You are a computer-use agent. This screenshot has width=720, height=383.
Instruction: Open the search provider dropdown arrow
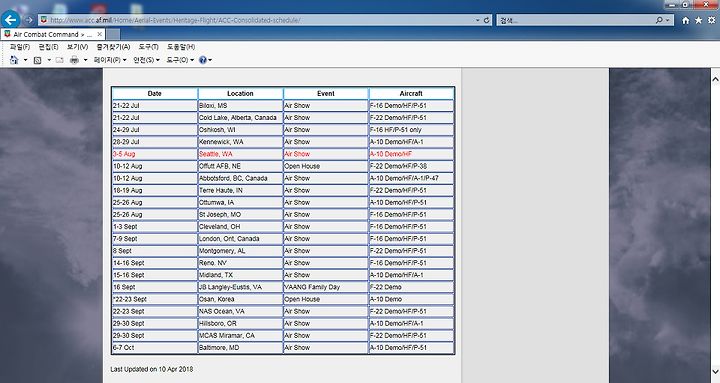click(x=668, y=20)
